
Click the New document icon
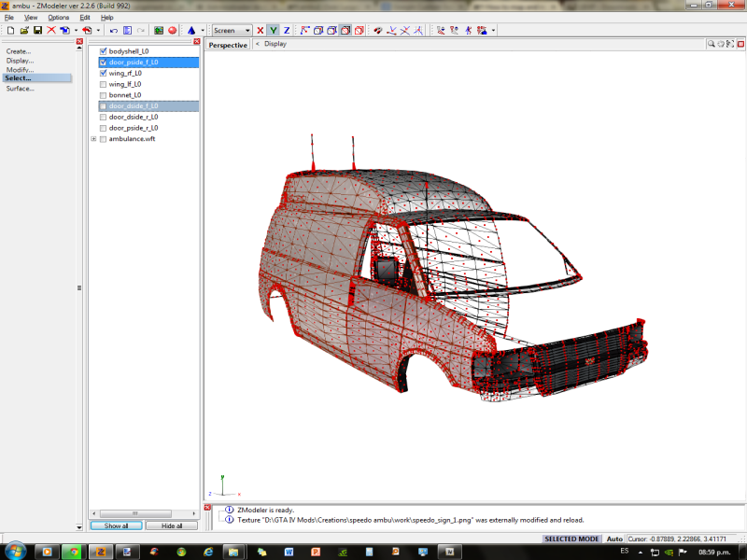click(9, 31)
